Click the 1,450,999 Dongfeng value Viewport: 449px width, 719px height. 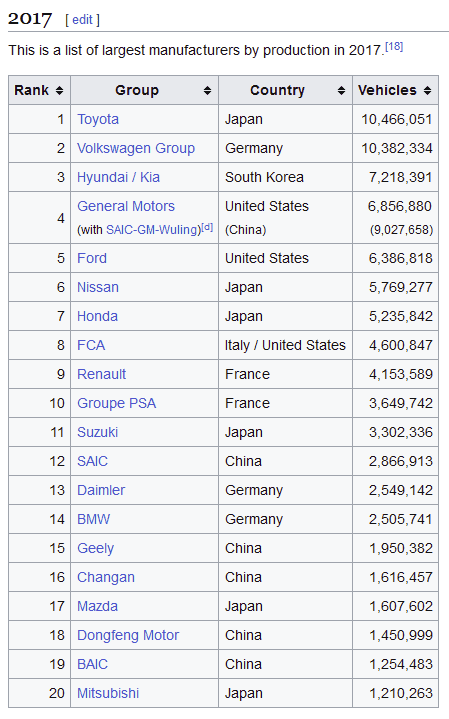tap(400, 635)
